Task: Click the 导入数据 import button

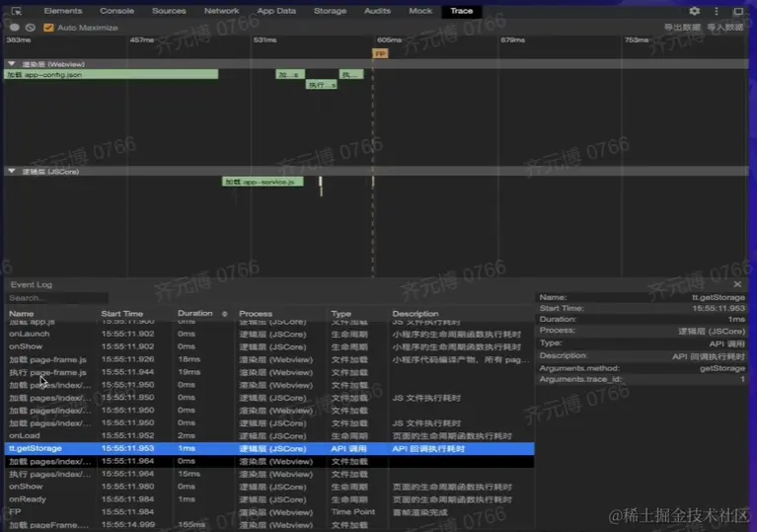Action: [x=725, y=28]
